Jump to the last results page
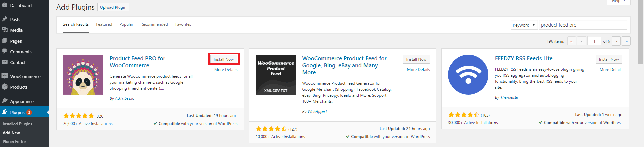644x147 pixels. [x=626, y=41]
